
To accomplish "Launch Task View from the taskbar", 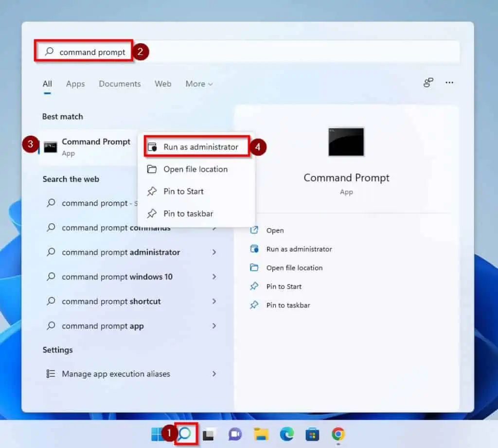I will [x=208, y=434].
